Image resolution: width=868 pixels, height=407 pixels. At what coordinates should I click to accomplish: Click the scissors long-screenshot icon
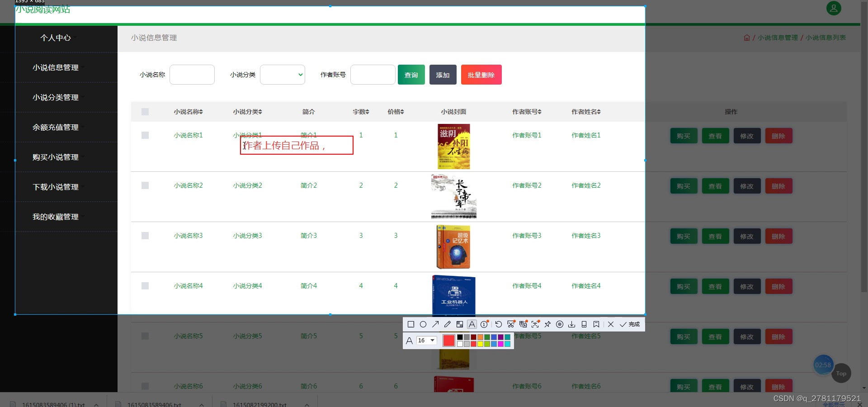tap(511, 324)
